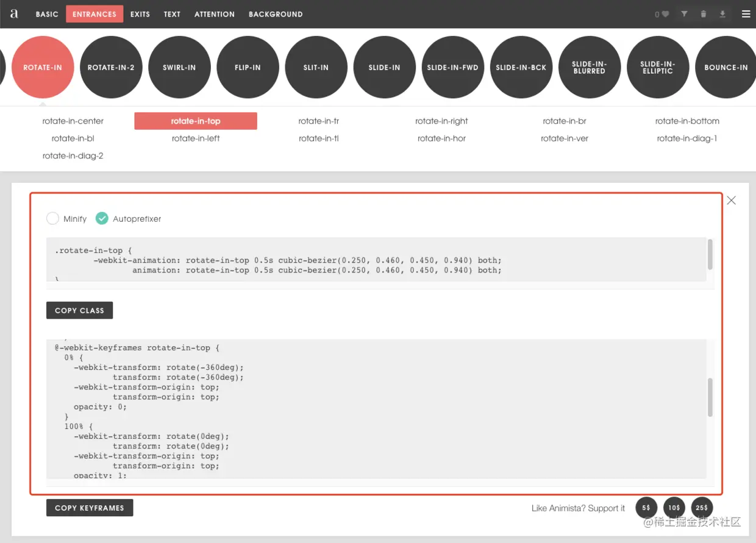Click the filter funnel icon

pyautogui.click(x=684, y=14)
